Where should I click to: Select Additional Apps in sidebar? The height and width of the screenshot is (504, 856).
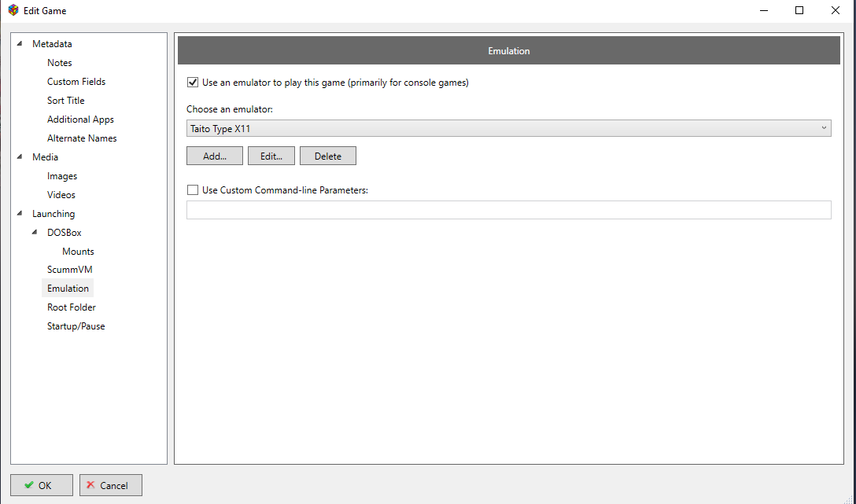[80, 119]
